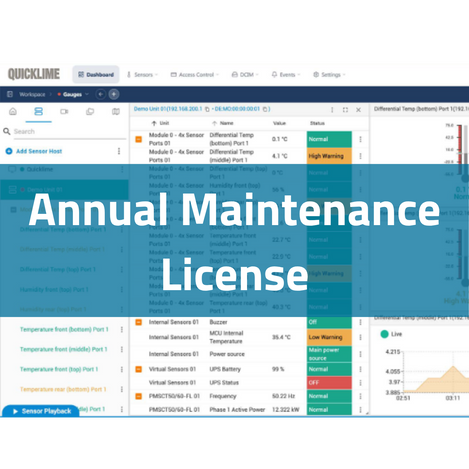Select Temperature front (middle) Port 1 in tree

[x=63, y=349]
